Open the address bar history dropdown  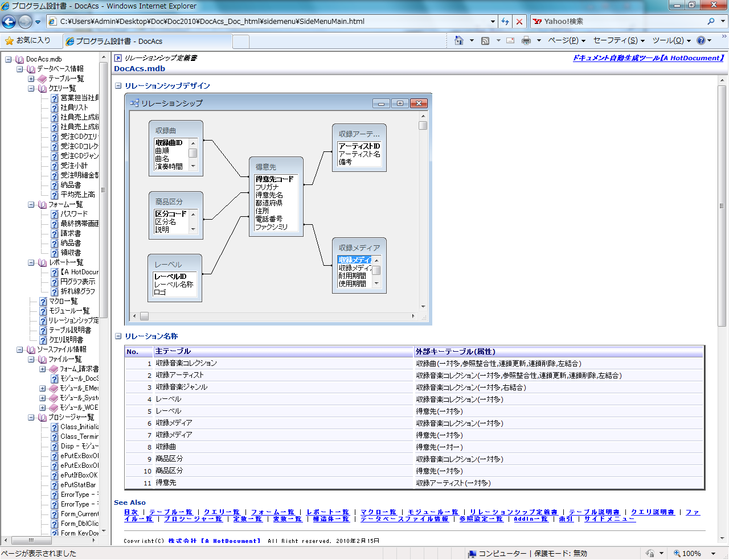tap(493, 22)
